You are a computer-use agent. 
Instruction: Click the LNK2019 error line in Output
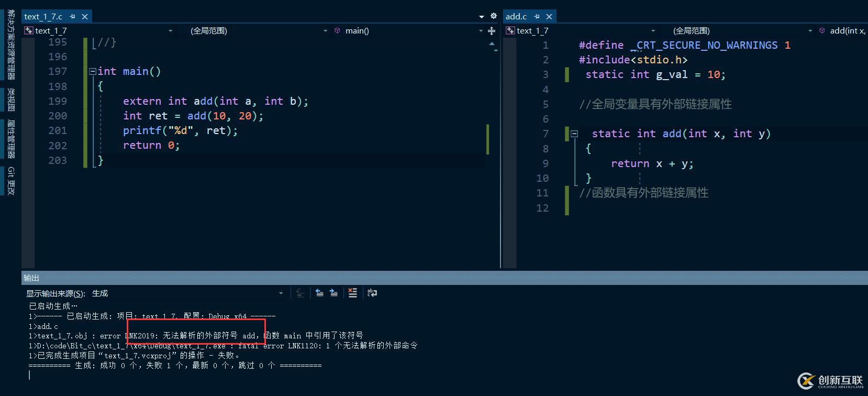(x=196, y=335)
